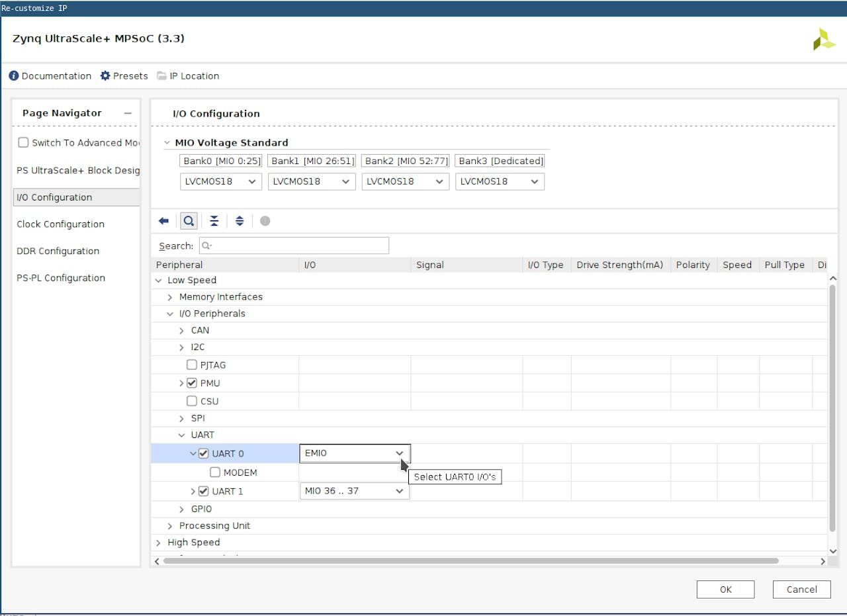Enable Switch To Advanced Mode checkbox
The width and height of the screenshot is (847, 616).
24,142
